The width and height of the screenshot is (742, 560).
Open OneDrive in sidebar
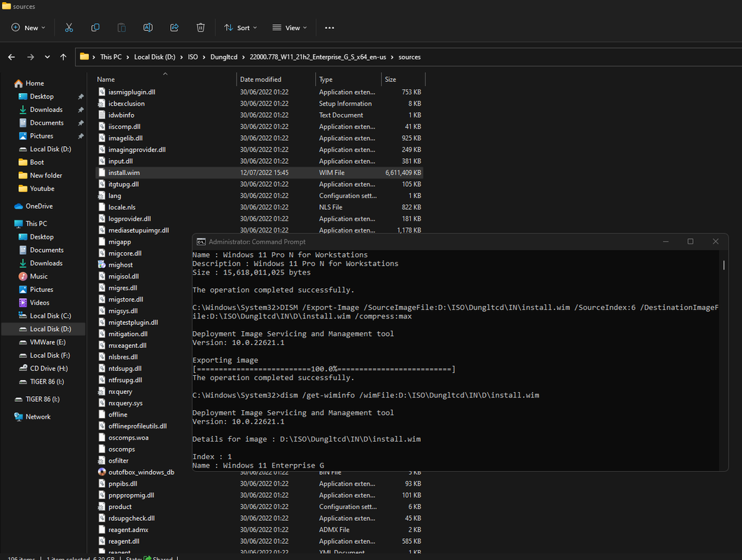(x=34, y=206)
